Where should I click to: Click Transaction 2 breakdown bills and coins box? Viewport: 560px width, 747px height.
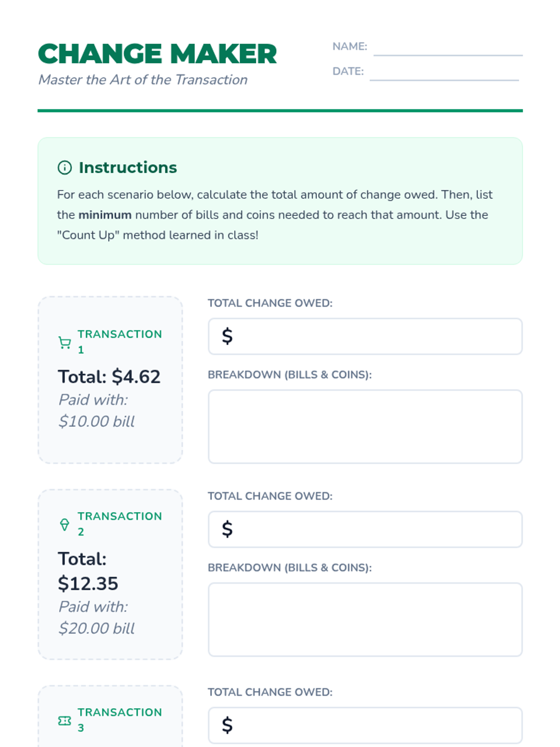[365, 620]
